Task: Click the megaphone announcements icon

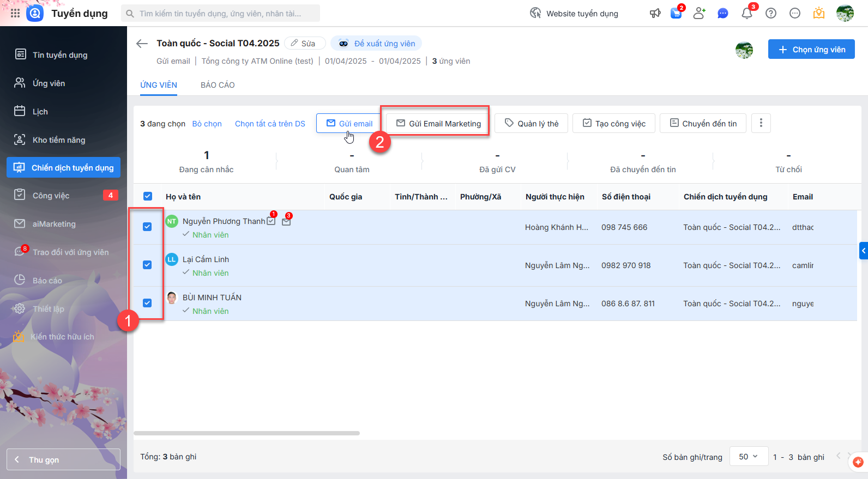Action: pyautogui.click(x=655, y=13)
